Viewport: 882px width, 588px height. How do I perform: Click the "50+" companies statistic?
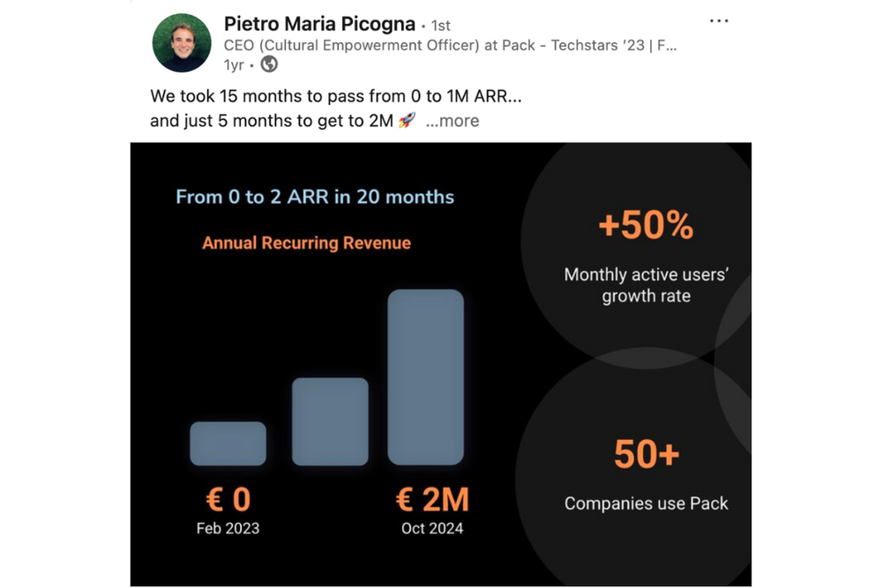click(646, 454)
